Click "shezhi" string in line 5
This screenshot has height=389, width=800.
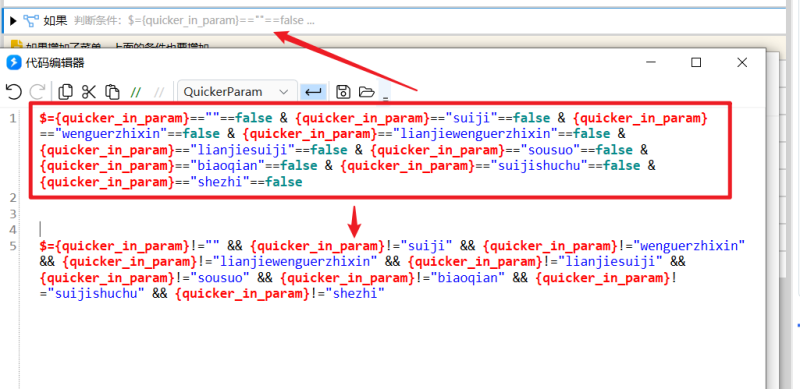pyautogui.click(x=355, y=295)
